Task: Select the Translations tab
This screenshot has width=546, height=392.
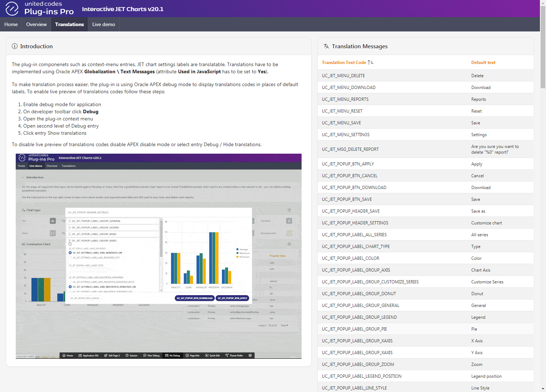Action: tap(69, 24)
